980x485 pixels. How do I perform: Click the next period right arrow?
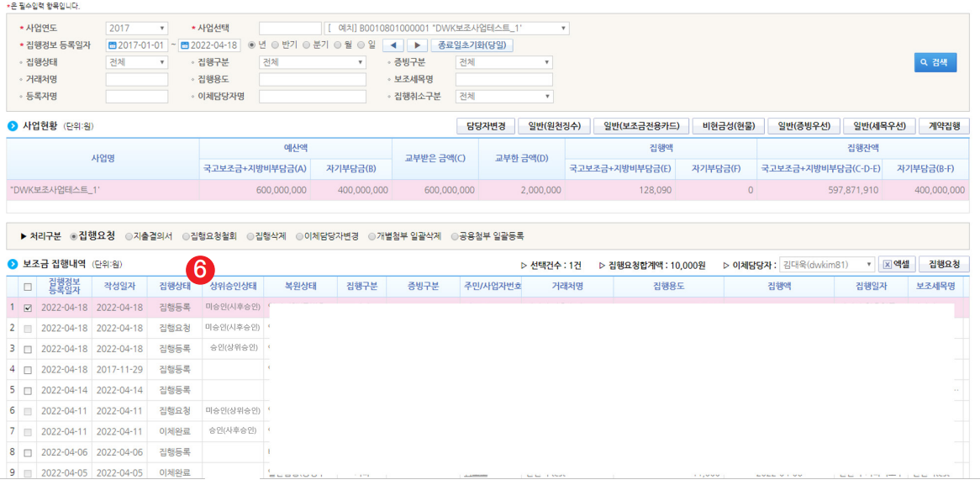click(417, 45)
